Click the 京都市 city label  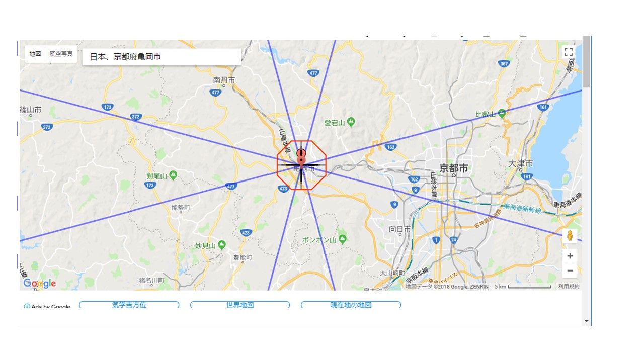pos(454,168)
